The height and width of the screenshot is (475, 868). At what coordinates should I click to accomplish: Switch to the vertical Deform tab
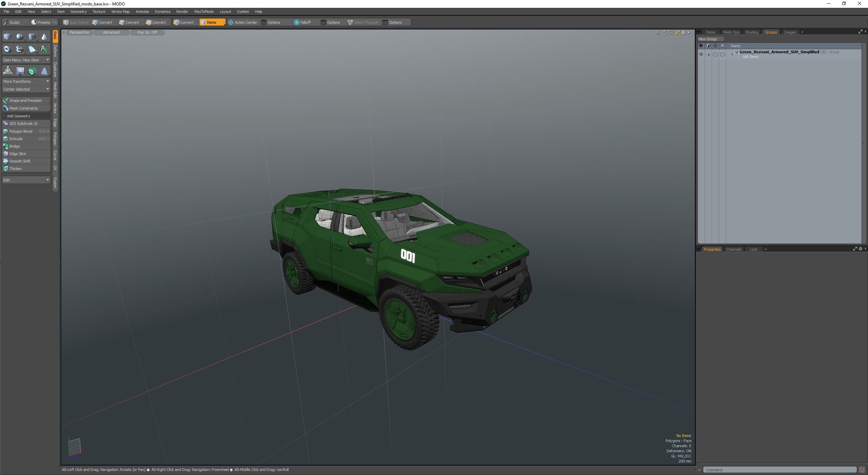55,51
